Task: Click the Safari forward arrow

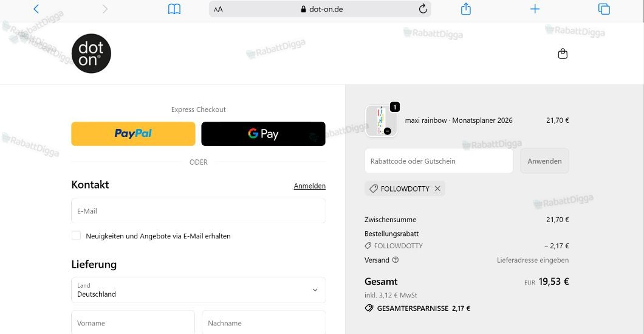Action: tap(104, 9)
